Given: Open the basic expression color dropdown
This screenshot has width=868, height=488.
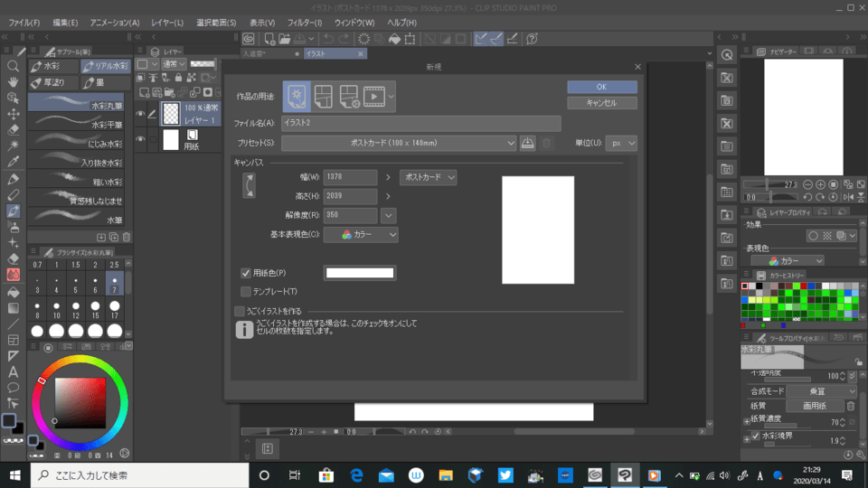Looking at the screenshot, I should point(361,235).
